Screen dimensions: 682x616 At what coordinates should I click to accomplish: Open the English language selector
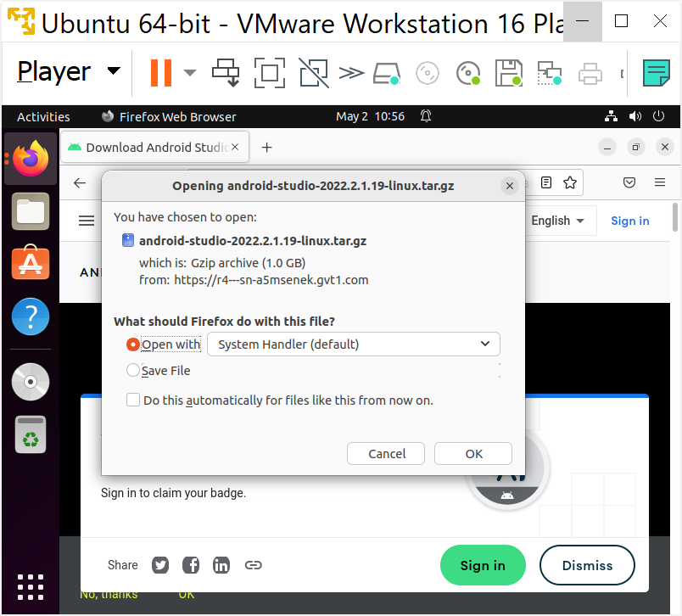pos(557,221)
